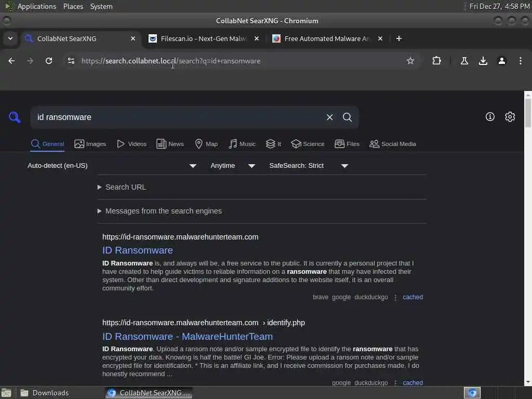Switch to Free Automated Malware Analysis tab
532x399 pixels.
326,38
